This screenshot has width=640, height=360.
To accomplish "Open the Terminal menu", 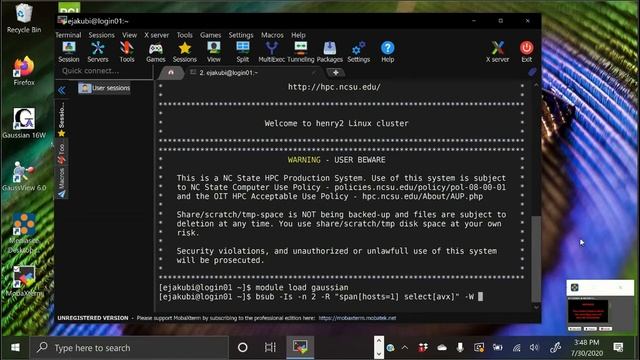I will point(68,35).
